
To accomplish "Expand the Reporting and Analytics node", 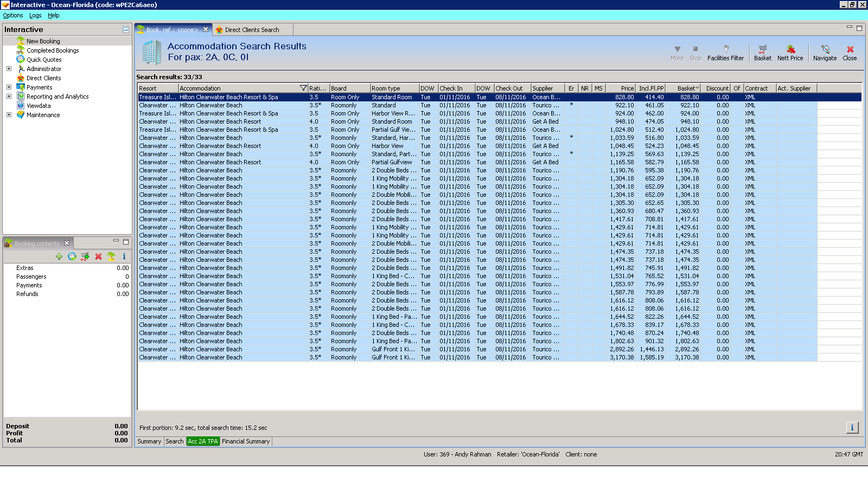I will [x=9, y=96].
